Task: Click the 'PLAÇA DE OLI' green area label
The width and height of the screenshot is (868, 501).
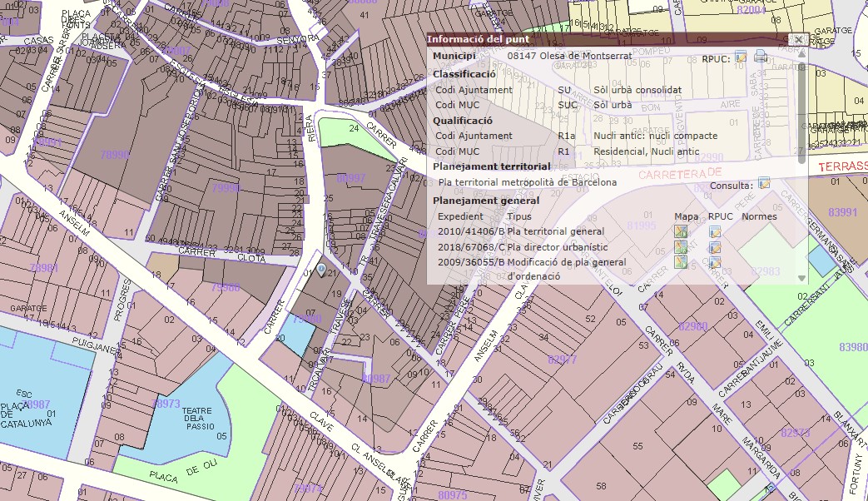Action: click(x=183, y=472)
